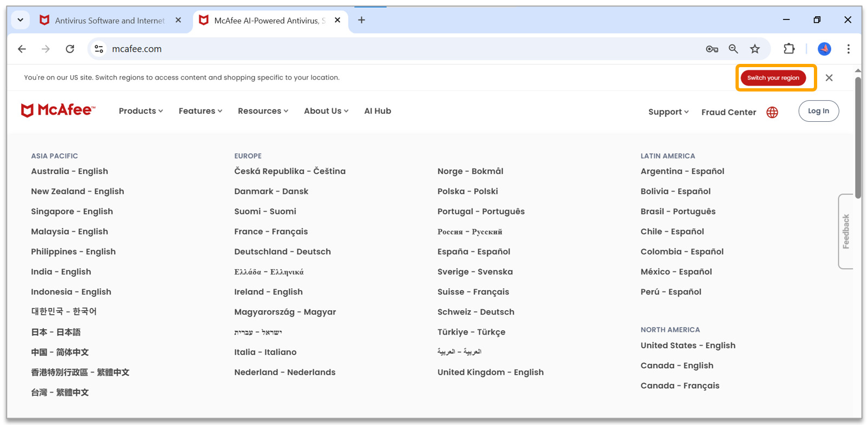Open the Support dropdown

tap(668, 112)
